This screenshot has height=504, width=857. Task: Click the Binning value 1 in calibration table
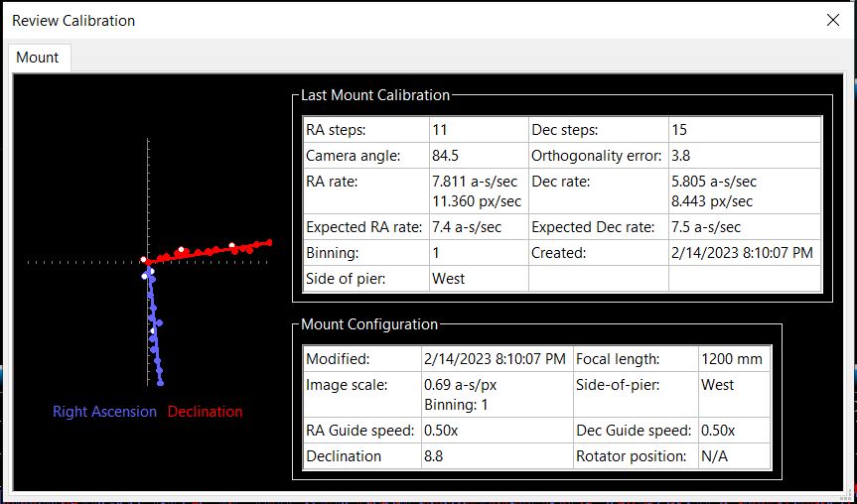tap(436, 253)
